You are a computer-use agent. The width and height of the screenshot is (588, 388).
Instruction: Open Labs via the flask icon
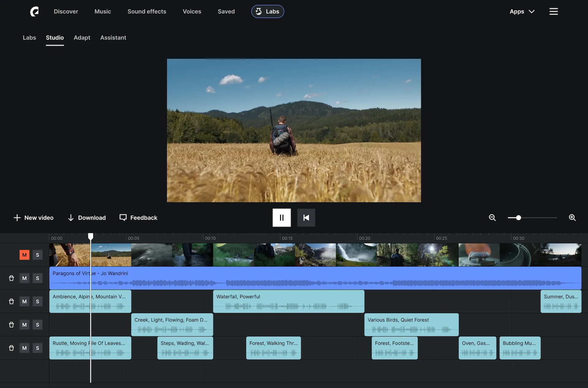(x=258, y=11)
